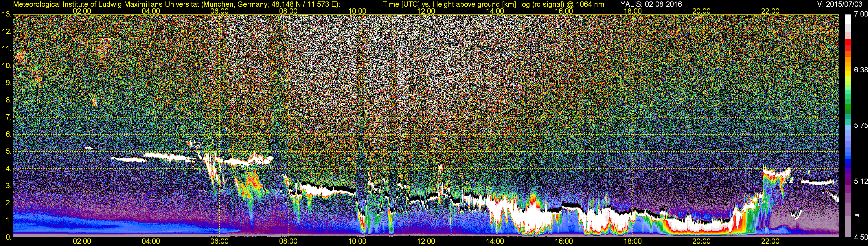
Task: Click the '02:00' label on the top time axis
Action: (82, 11)
